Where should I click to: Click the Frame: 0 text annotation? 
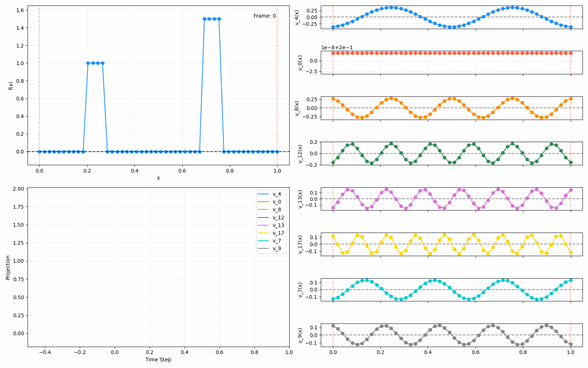click(265, 16)
